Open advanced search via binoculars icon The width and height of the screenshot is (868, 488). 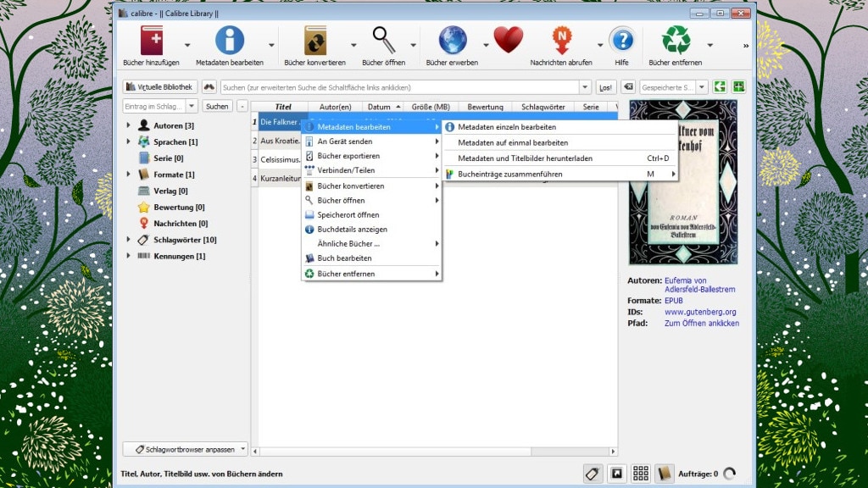coord(209,87)
